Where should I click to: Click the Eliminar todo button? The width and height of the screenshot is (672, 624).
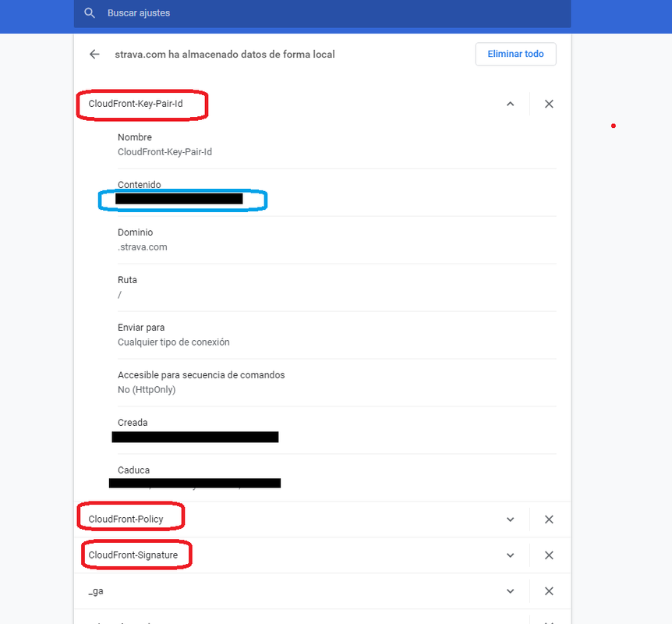(515, 54)
